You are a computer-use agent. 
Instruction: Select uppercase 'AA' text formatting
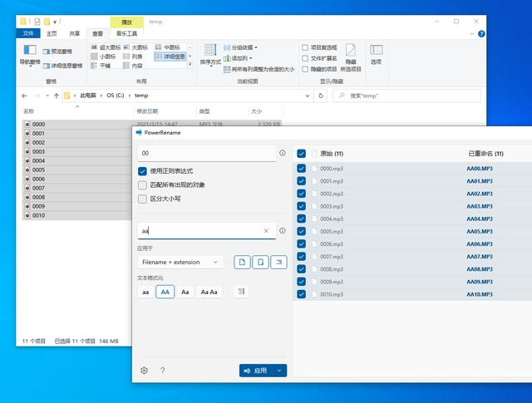(x=165, y=292)
